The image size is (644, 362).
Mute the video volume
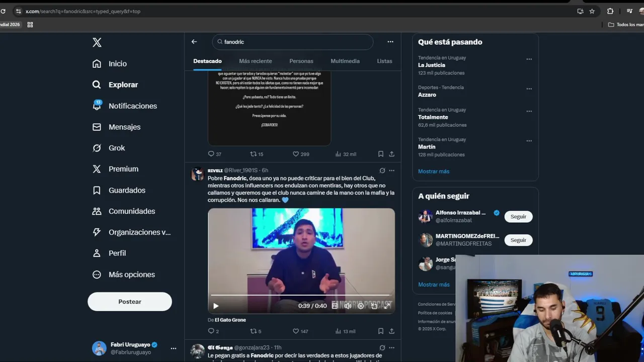348,306
